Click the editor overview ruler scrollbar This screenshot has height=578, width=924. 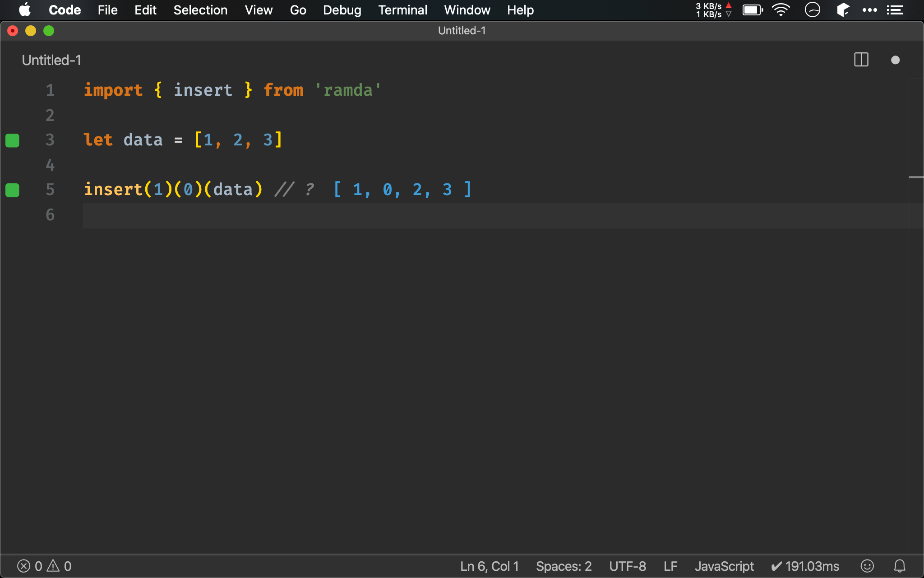point(916,316)
